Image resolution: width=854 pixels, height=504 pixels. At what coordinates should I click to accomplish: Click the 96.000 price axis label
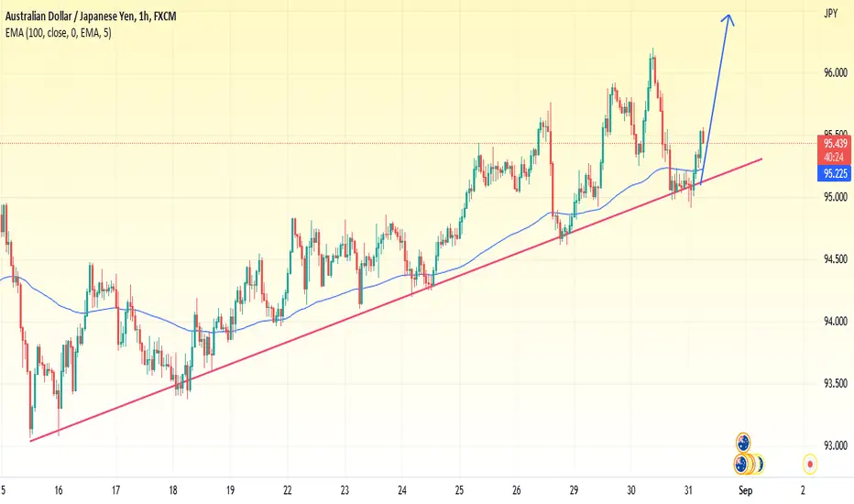[836, 72]
